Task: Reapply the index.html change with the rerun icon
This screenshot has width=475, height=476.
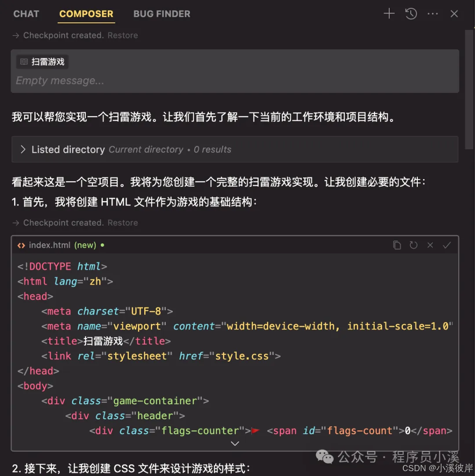Action: 413,245
